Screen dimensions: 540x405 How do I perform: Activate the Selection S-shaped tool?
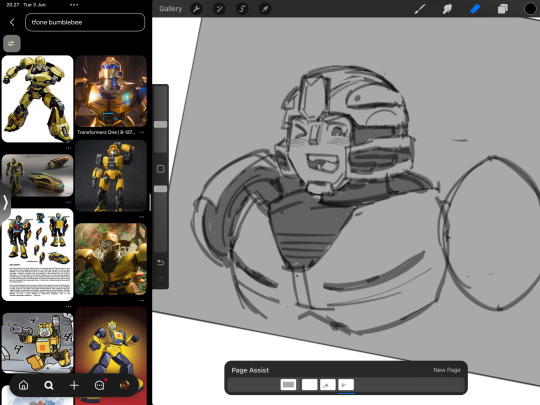tap(242, 9)
